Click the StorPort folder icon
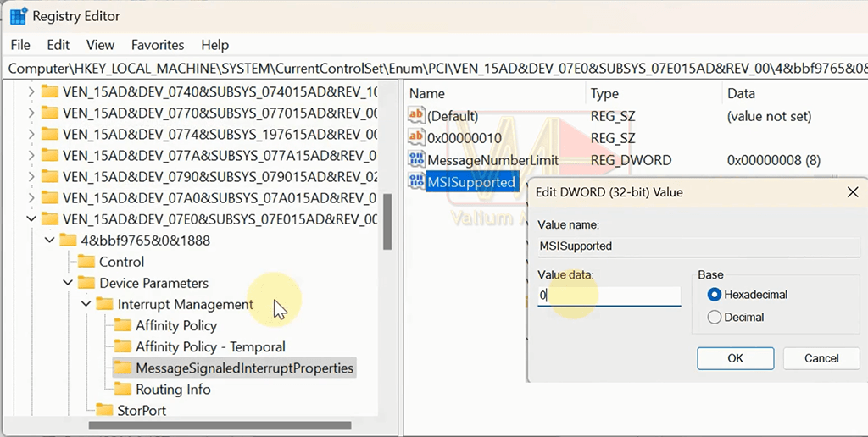The image size is (868, 437). pos(104,410)
